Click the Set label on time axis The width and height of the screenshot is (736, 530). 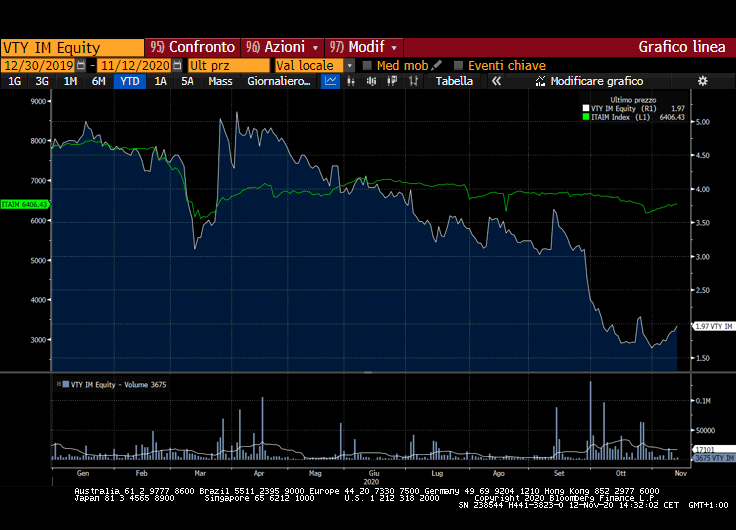point(559,473)
